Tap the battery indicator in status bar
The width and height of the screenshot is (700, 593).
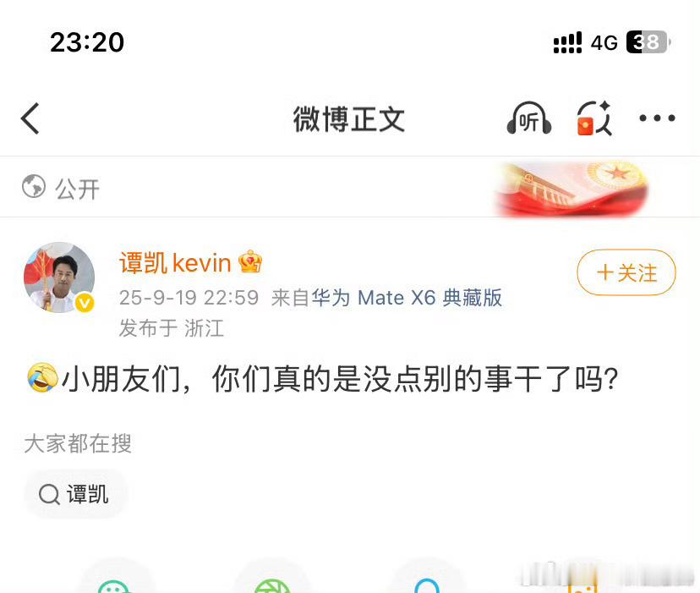[x=648, y=42]
